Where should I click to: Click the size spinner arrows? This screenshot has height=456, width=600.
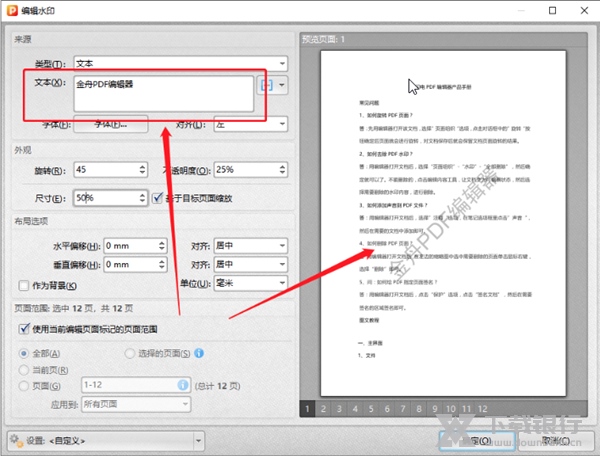142,198
